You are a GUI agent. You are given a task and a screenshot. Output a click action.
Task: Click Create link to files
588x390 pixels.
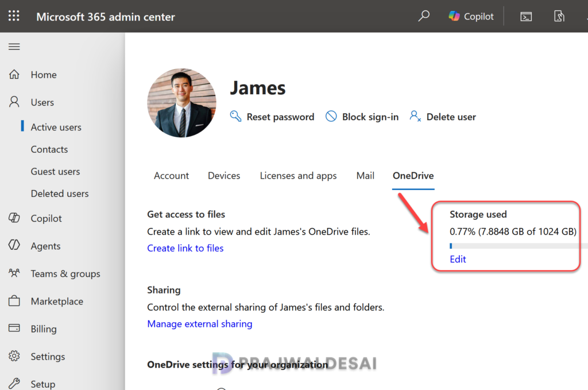[x=185, y=248]
